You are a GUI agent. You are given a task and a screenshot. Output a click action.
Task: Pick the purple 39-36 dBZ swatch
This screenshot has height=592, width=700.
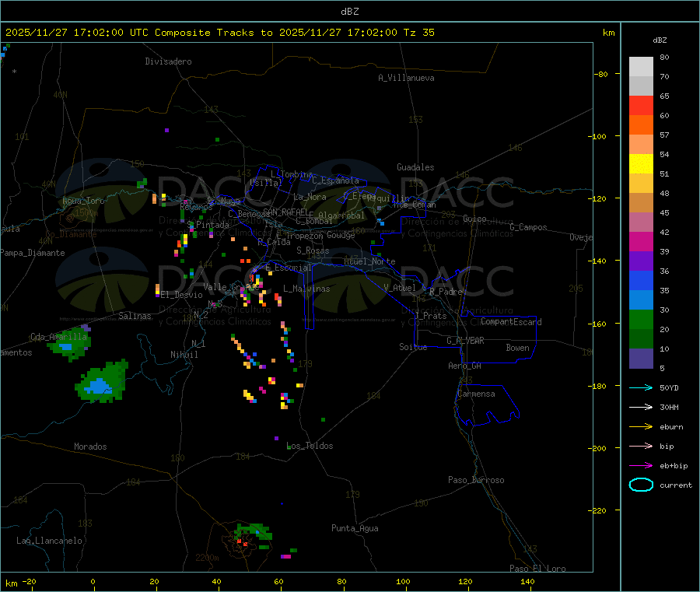click(641, 261)
